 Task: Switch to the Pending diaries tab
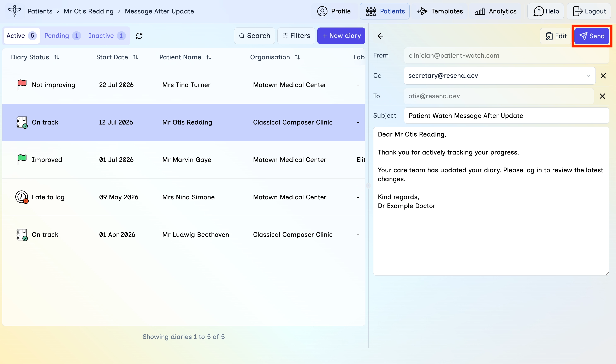(x=62, y=36)
